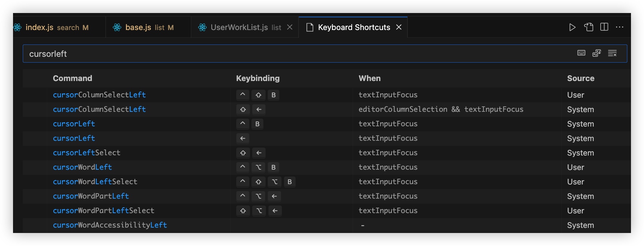Open Keyboard Shortcuts JSON file icon
The image size is (644, 246).
[589, 27]
